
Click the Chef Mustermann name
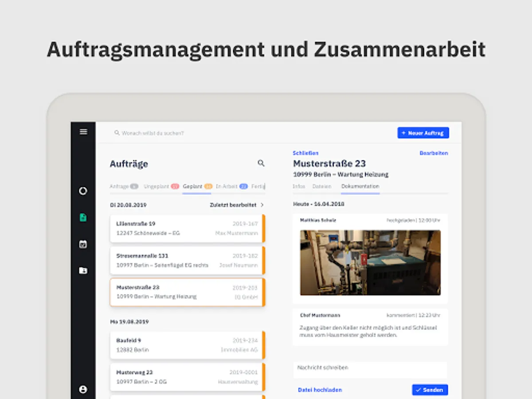coord(320,315)
